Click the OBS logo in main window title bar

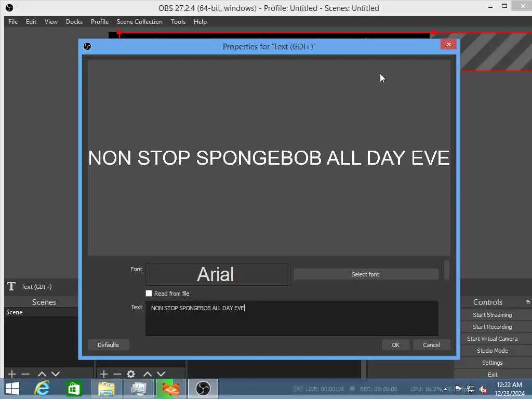9,8
